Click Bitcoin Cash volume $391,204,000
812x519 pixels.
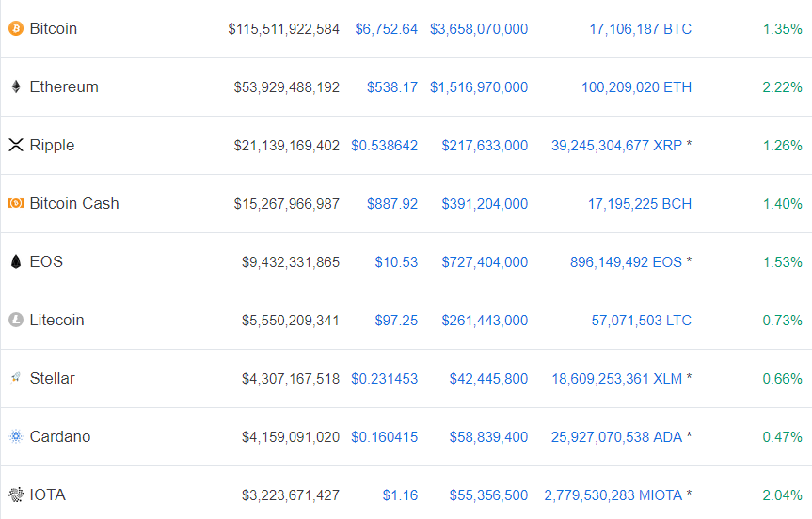[485, 204]
